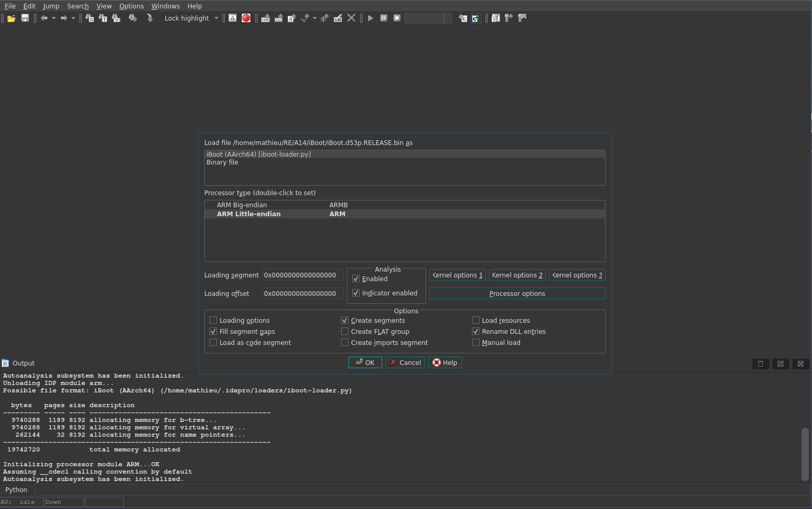The height and width of the screenshot is (509, 812).
Task: Open Processor options
Action: coord(517,293)
